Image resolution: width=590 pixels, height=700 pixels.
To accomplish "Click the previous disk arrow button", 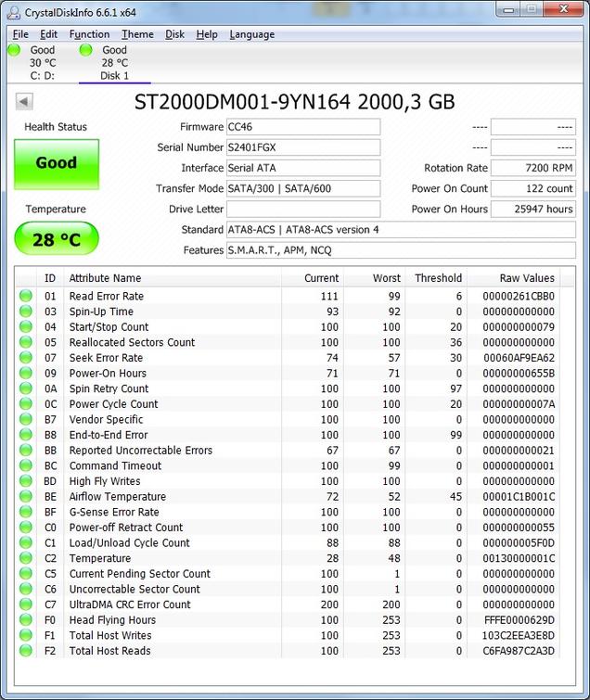I will click(24, 101).
